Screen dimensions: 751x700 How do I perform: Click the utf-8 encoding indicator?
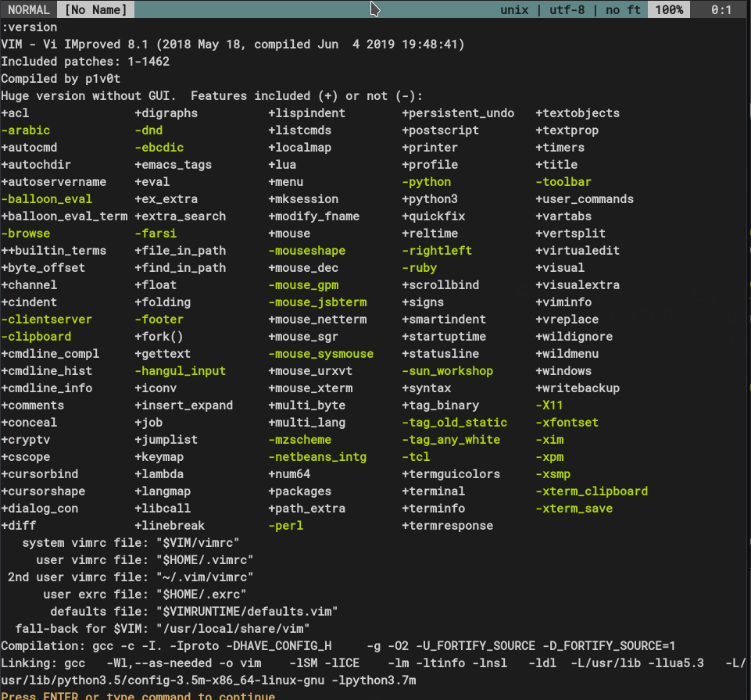click(567, 10)
